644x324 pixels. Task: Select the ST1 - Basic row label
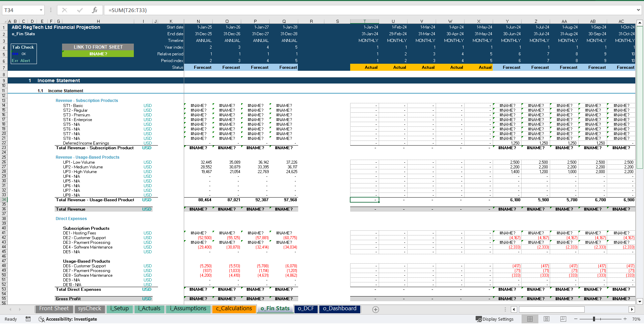coord(73,106)
